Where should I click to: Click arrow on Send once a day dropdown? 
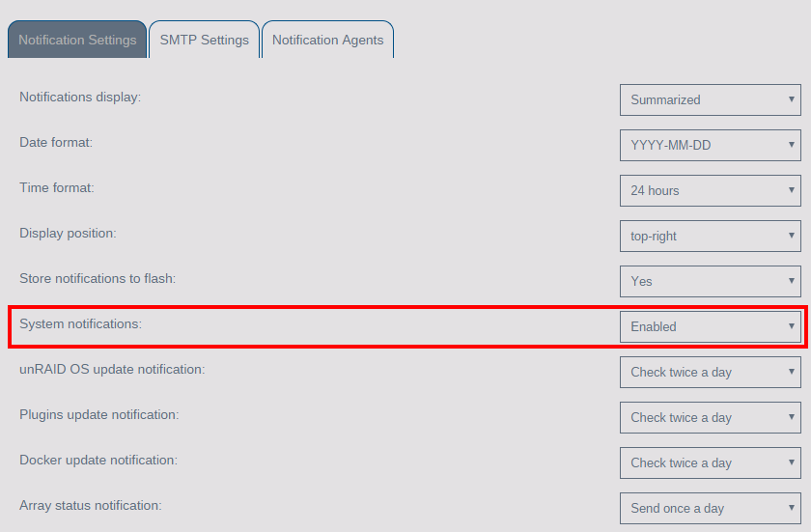(x=792, y=508)
